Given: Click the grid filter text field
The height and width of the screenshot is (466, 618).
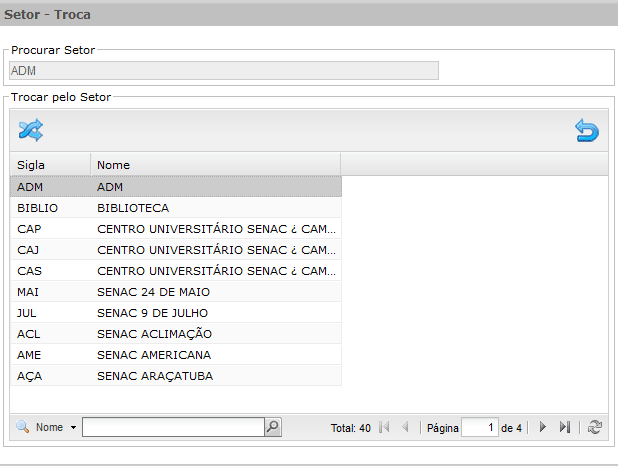Looking at the screenshot, I should 173,427.
